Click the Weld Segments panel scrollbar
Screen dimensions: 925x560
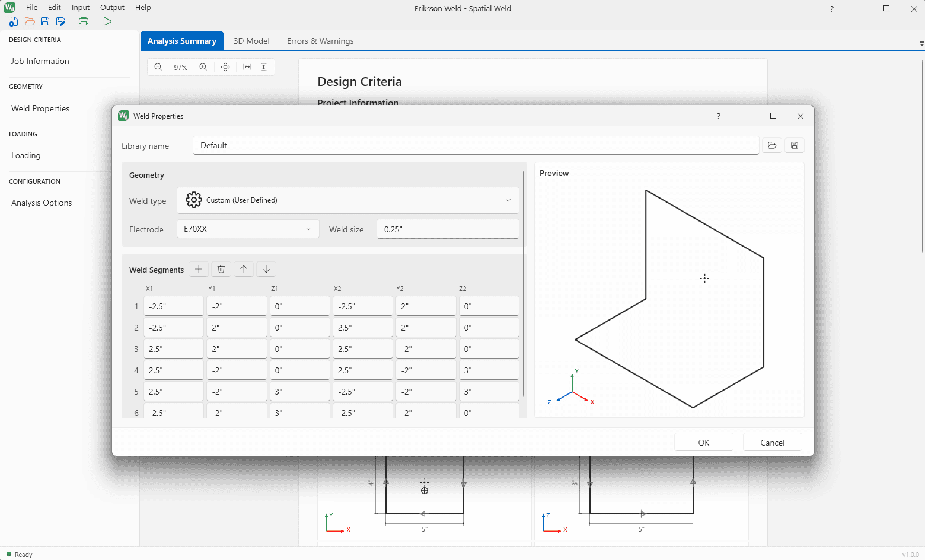pyautogui.click(x=524, y=284)
